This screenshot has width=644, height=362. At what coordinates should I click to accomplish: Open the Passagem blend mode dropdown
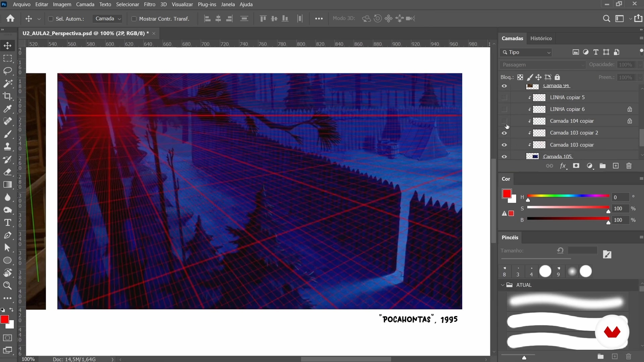tap(542, 65)
